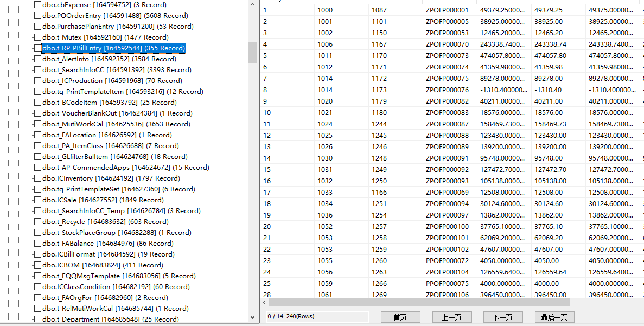Click the 上一页 previous page button
644x326 pixels.
(451, 317)
